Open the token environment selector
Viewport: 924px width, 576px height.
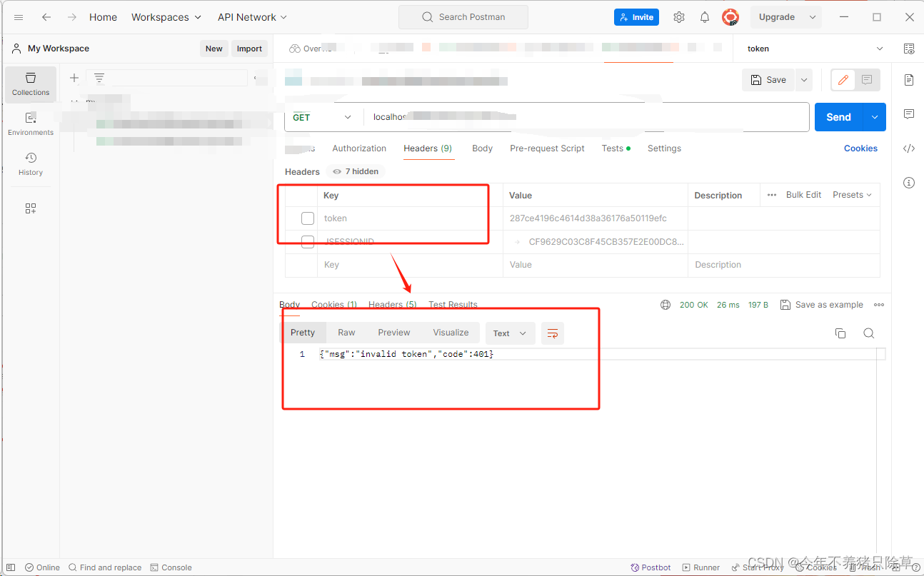[x=814, y=49]
